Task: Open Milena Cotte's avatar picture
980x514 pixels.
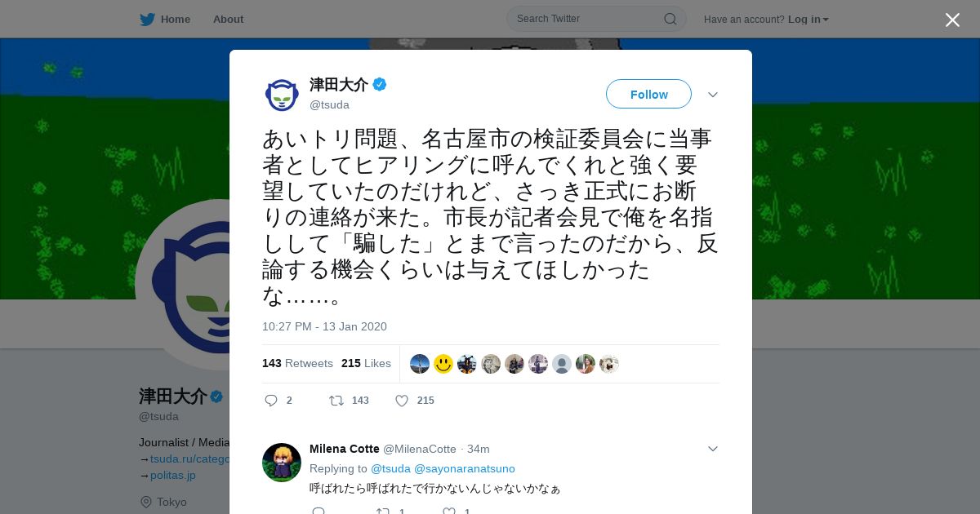Action: pyautogui.click(x=282, y=463)
